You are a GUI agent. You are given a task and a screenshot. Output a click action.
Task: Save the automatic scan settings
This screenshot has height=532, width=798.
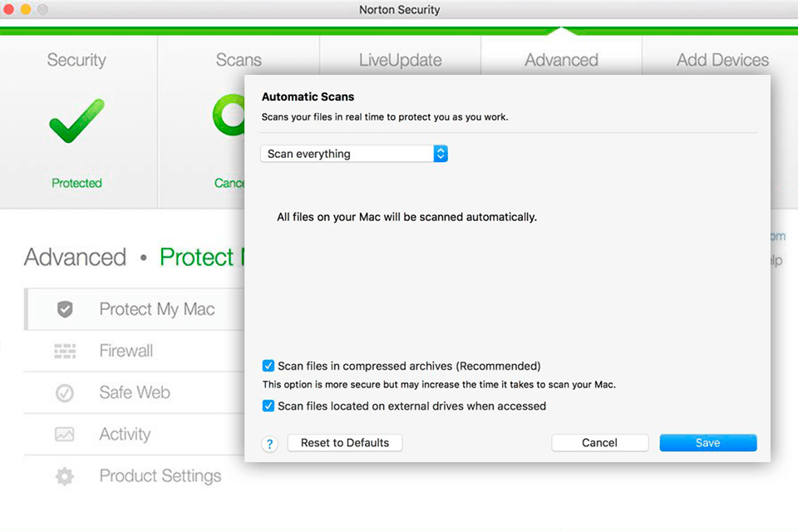click(707, 443)
